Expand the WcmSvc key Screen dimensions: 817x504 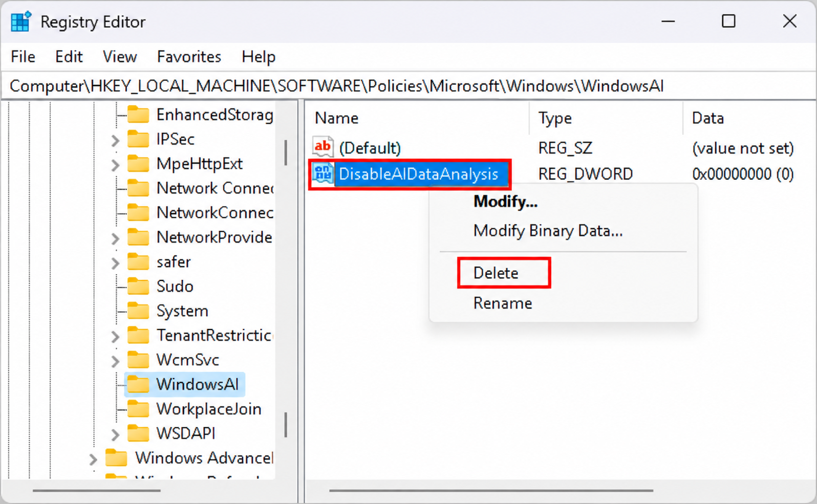pos(115,361)
